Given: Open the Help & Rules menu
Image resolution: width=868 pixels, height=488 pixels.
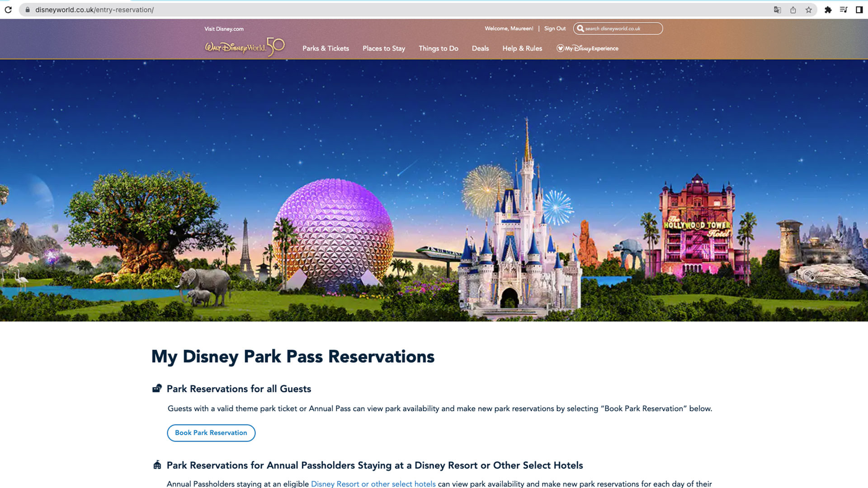Looking at the screenshot, I should pyautogui.click(x=522, y=48).
